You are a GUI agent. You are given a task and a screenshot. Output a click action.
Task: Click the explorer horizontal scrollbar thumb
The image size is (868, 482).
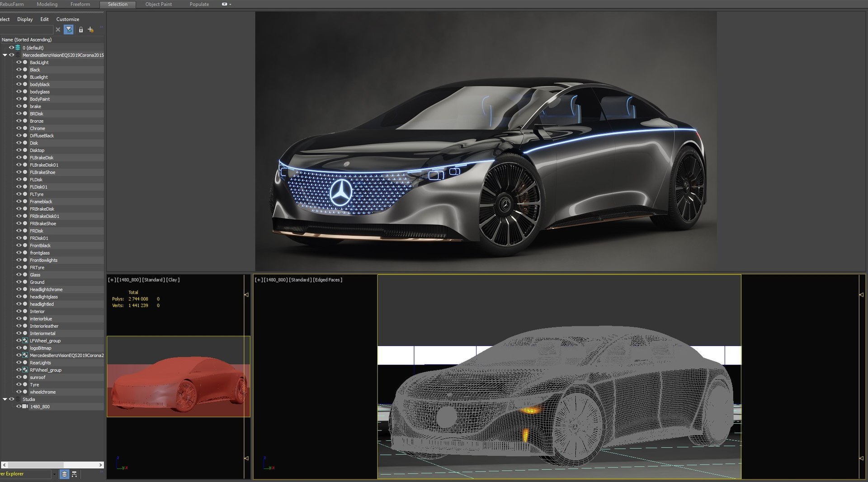pos(36,465)
